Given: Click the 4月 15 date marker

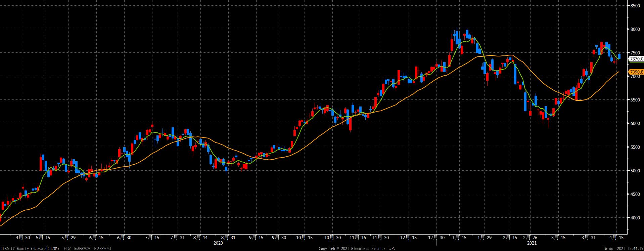Looking at the screenshot, I should tap(617, 238).
